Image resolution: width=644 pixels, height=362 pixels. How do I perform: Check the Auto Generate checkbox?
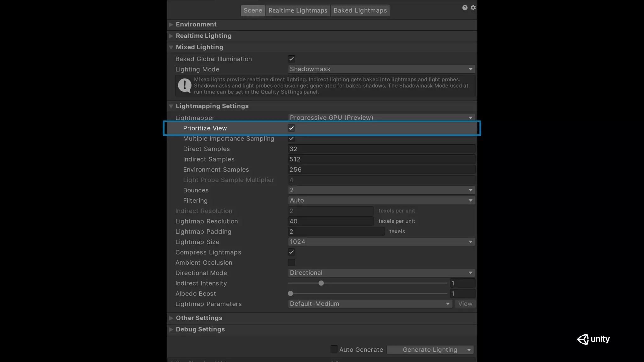(334, 349)
